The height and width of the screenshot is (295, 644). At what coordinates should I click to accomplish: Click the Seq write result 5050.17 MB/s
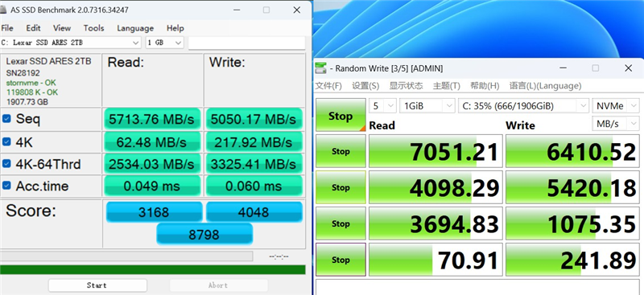coord(254,120)
